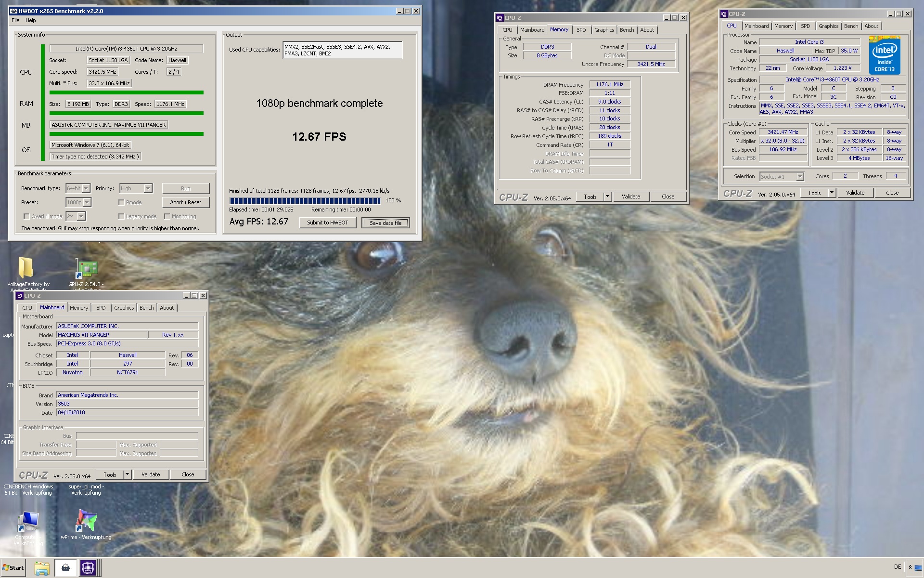The width and height of the screenshot is (924, 578).
Task: Click the Used CPU capabilities text box
Action: (x=342, y=50)
